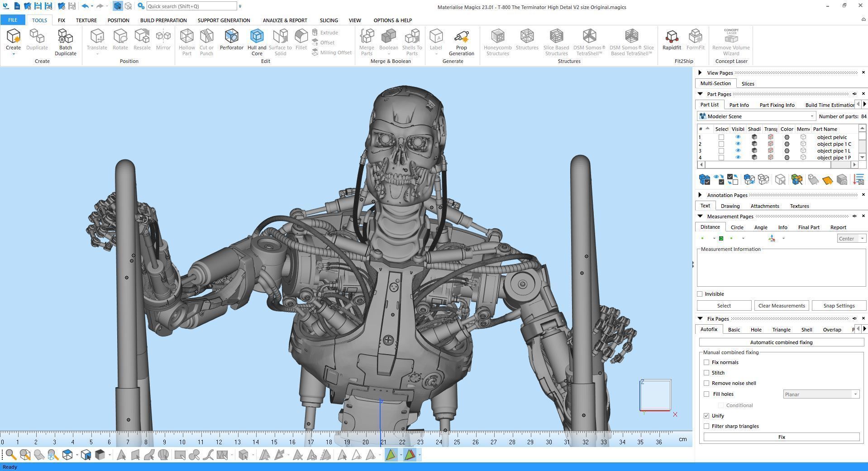Image resolution: width=868 pixels, height=471 pixels.
Task: Click color swatch for object pipe 1 L
Action: [787, 151]
